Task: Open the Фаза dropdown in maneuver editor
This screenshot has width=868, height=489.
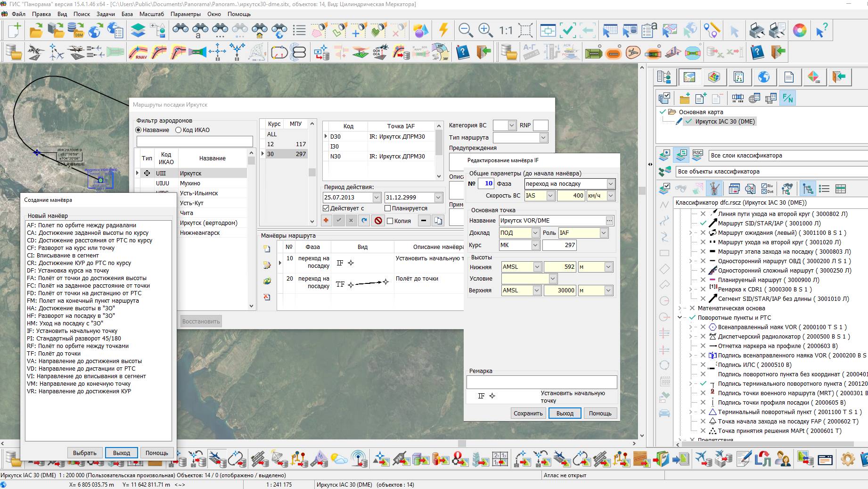Action: click(611, 184)
